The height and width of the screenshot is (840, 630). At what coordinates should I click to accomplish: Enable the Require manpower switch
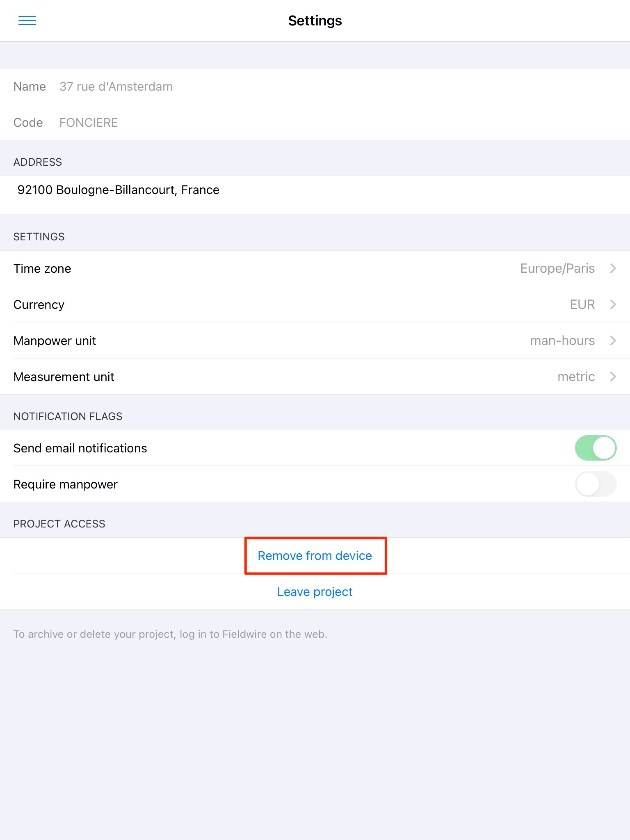pos(596,484)
